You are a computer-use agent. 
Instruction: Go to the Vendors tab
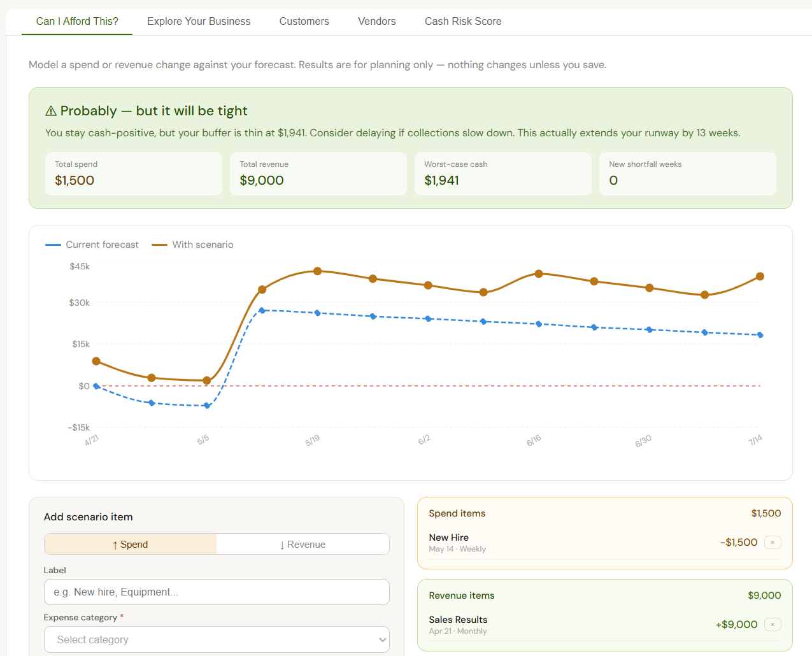(x=377, y=22)
